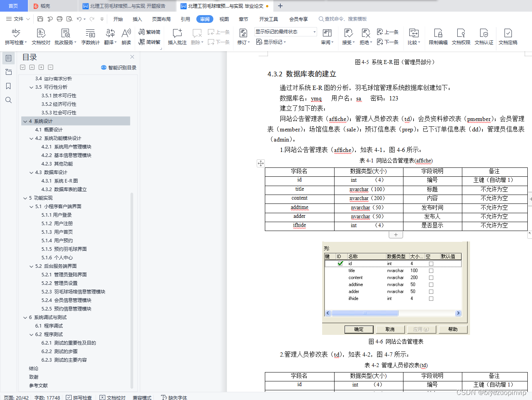Viewport: 532px width, 400px height.
Task: Toggle 文档校对 in the status bar
Action: (x=113, y=397)
